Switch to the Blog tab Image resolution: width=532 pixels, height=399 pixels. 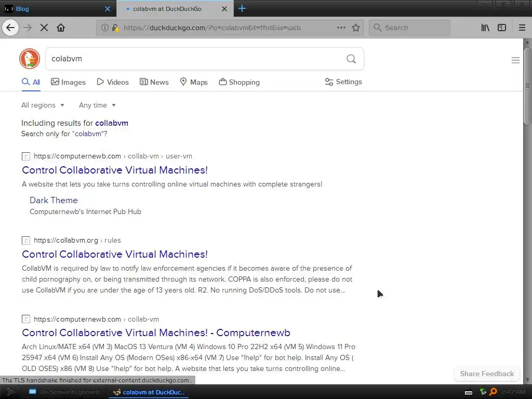(58, 8)
